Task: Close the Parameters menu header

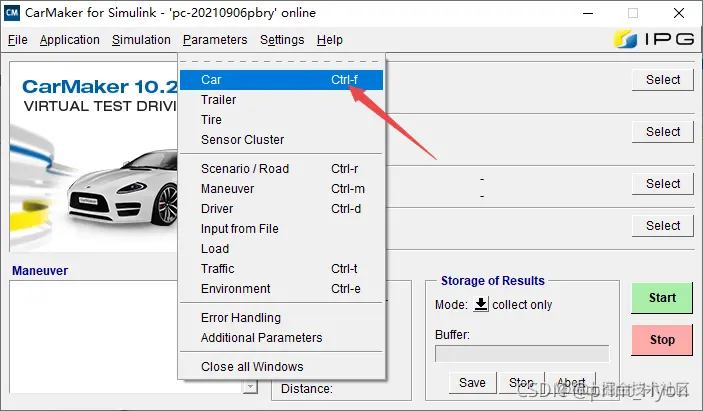Action: pos(215,40)
